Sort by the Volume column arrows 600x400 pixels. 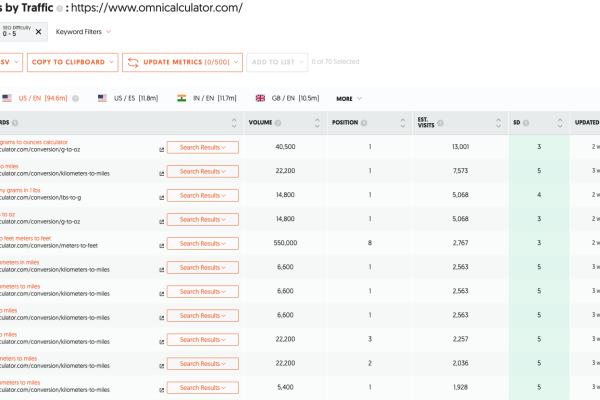click(x=317, y=123)
